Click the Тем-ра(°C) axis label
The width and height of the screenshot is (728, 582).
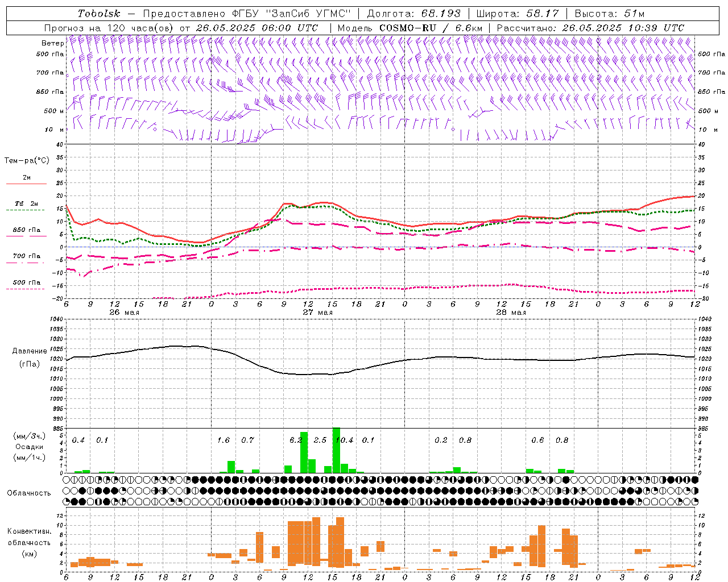(x=27, y=161)
